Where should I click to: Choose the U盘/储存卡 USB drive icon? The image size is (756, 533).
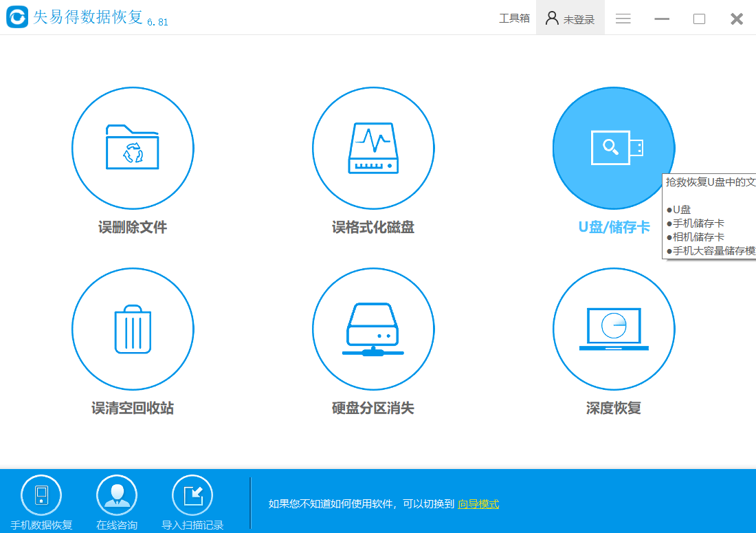pyautogui.click(x=614, y=148)
